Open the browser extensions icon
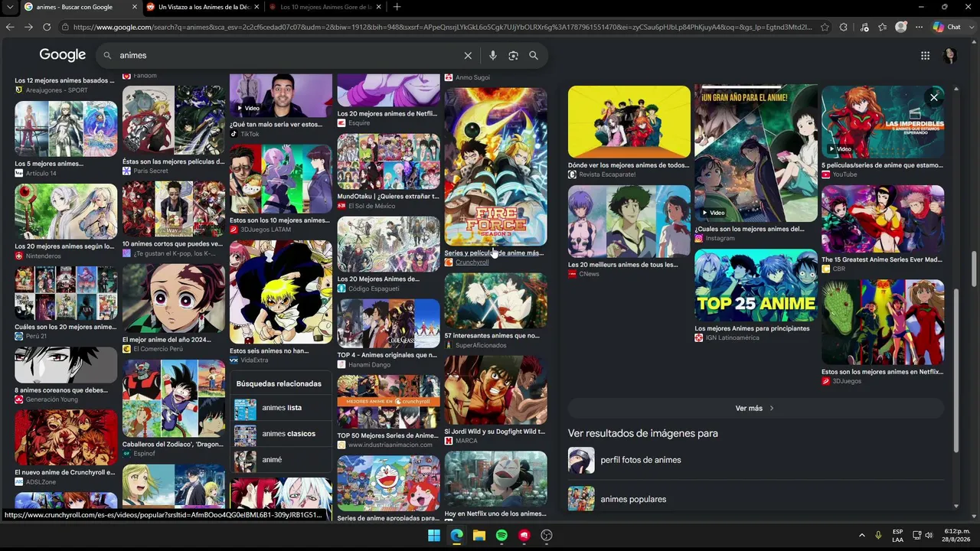The width and height of the screenshot is (980, 551). [x=844, y=27]
